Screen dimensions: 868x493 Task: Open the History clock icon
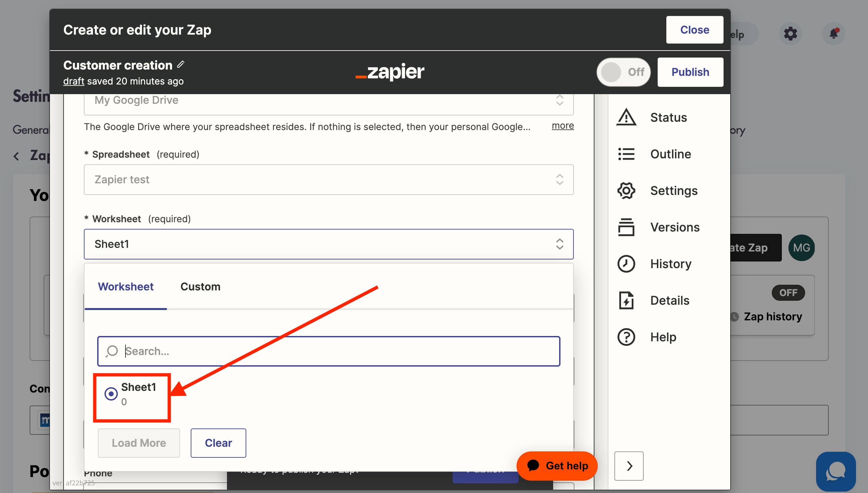[626, 264]
